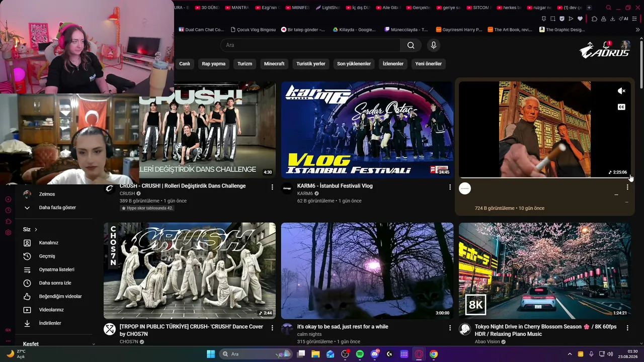Open Tokyo Night Drive video title

pyautogui.click(x=545, y=330)
